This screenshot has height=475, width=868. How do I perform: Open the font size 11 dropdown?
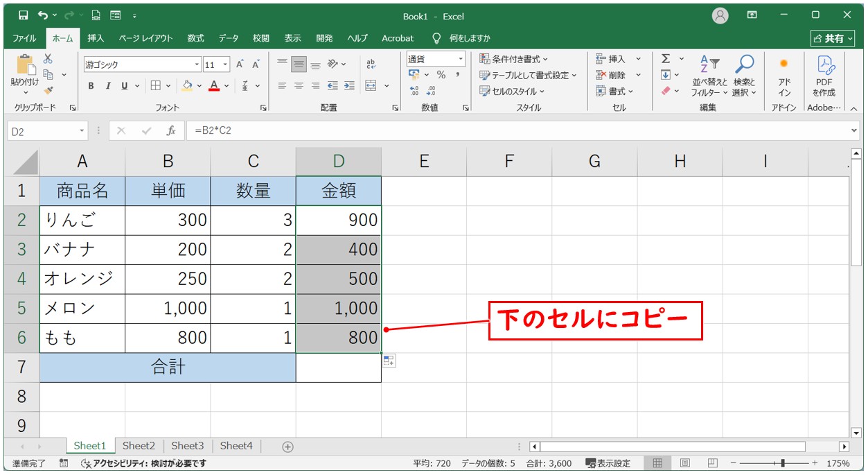(x=227, y=64)
